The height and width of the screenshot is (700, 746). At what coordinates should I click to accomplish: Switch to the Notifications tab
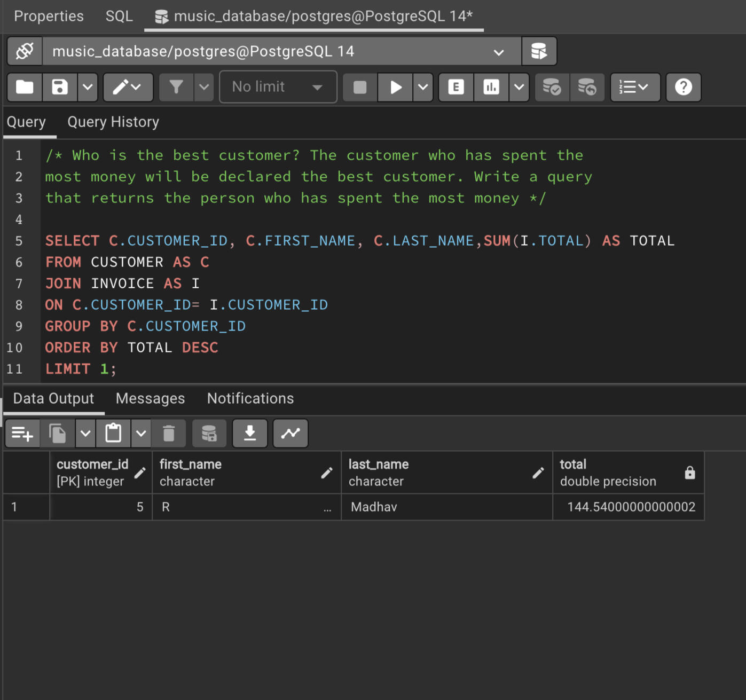tap(250, 398)
